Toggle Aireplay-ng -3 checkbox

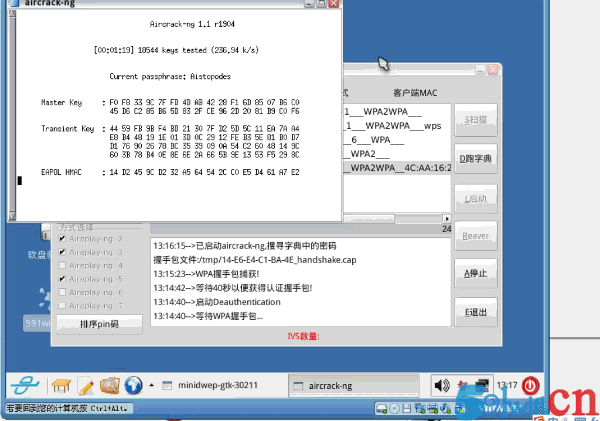pyautogui.click(x=62, y=252)
